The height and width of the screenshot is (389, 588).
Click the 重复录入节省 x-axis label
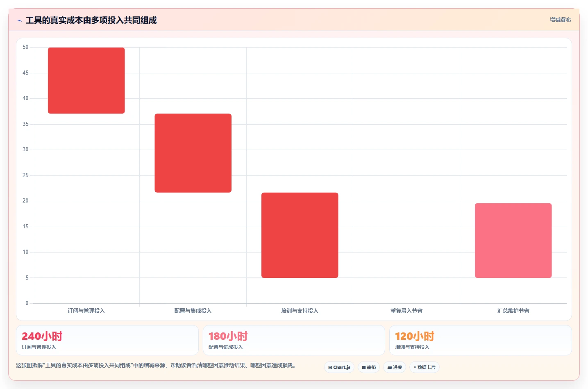click(x=406, y=311)
